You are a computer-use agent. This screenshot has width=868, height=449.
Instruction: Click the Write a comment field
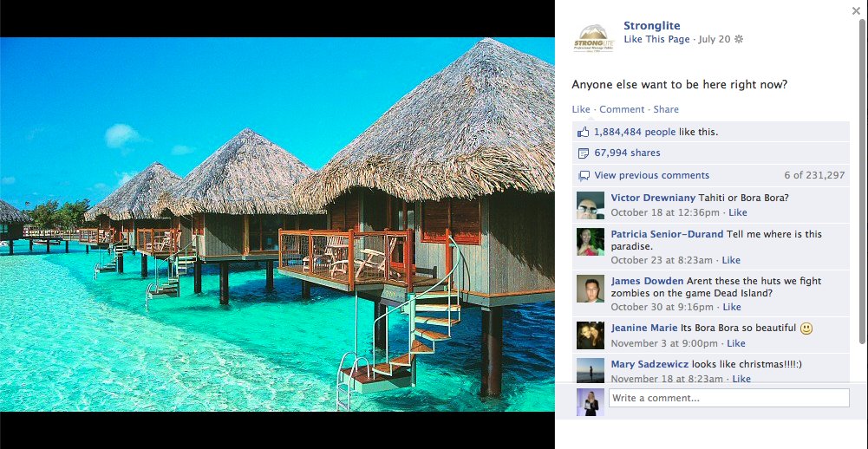(729, 398)
